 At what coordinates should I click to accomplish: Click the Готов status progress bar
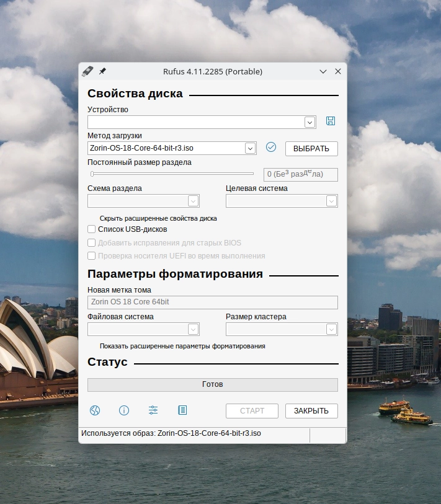(x=213, y=384)
